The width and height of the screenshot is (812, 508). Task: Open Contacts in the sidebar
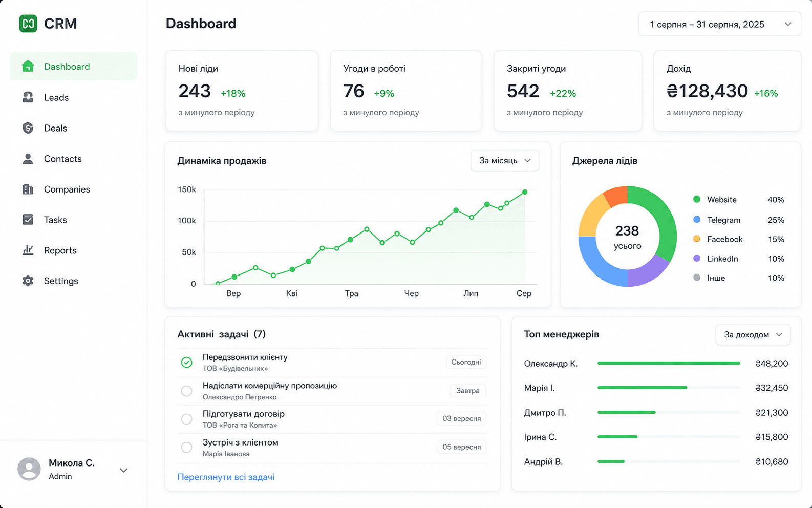coord(73,159)
